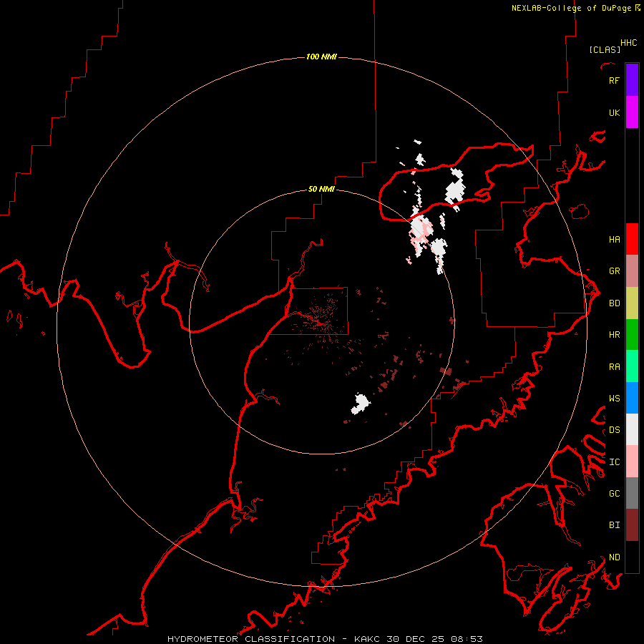Screen dimensions: 644x644
Task: Click the BD yellow legend swatch
Action: point(632,303)
